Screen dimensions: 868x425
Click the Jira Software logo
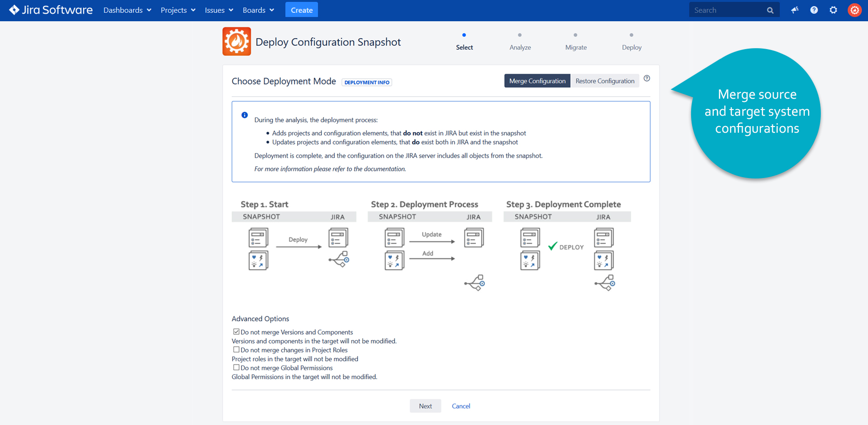51,10
